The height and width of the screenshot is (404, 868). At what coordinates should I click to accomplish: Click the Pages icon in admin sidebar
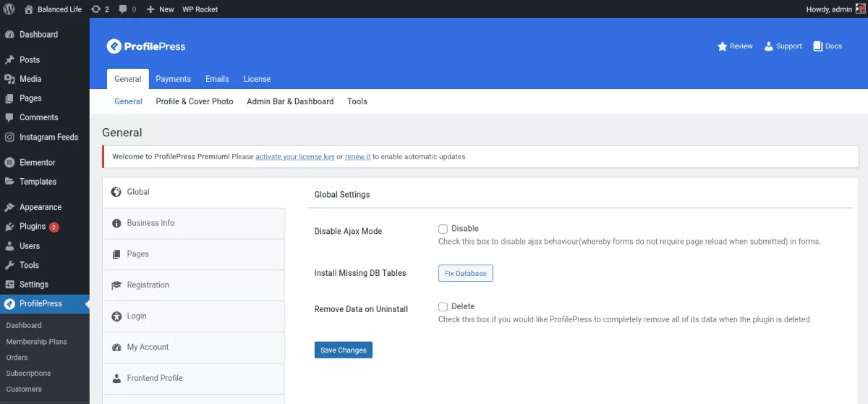tap(9, 98)
